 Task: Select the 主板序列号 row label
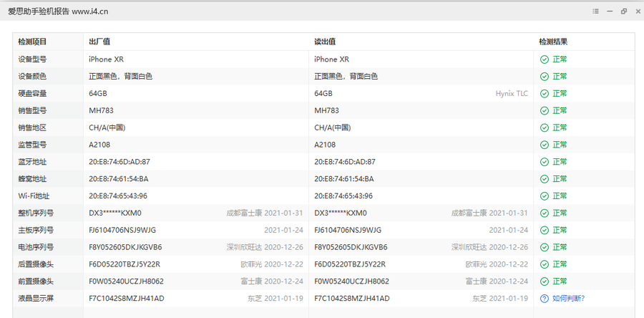(36, 230)
